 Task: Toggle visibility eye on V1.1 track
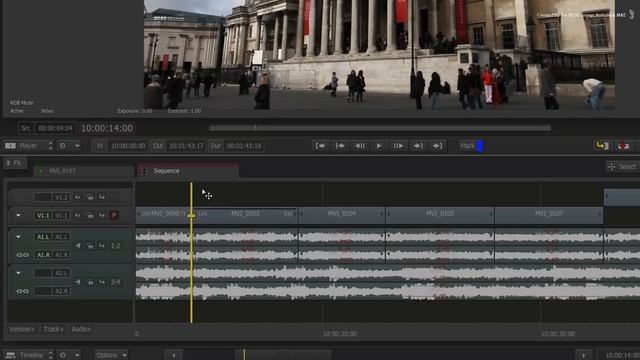(77, 215)
